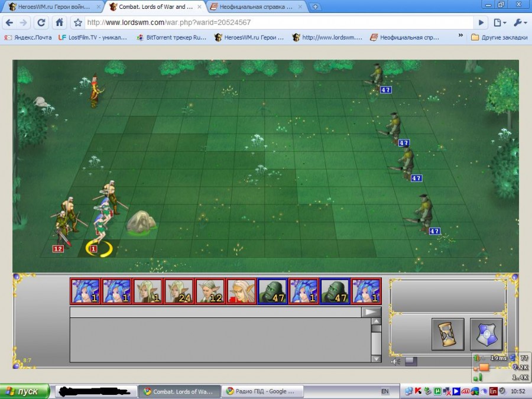Click the Kaspersky red K tray icon

coord(419,391)
